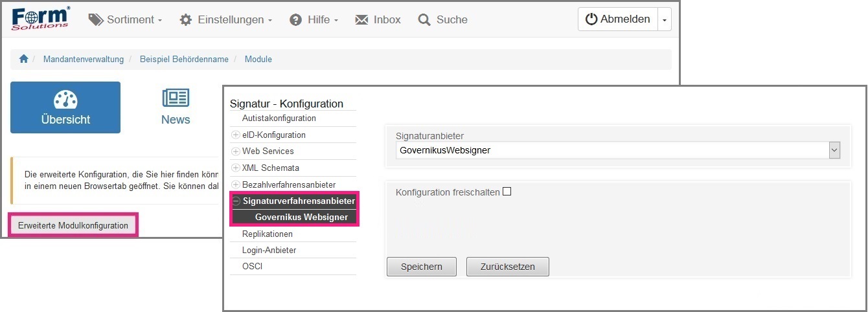The image size is (868, 312).
Task: Click the Speichern button
Action: [421, 267]
